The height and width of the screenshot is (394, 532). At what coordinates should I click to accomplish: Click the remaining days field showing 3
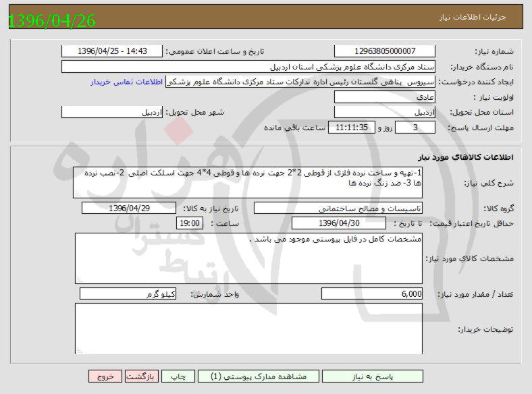point(415,128)
